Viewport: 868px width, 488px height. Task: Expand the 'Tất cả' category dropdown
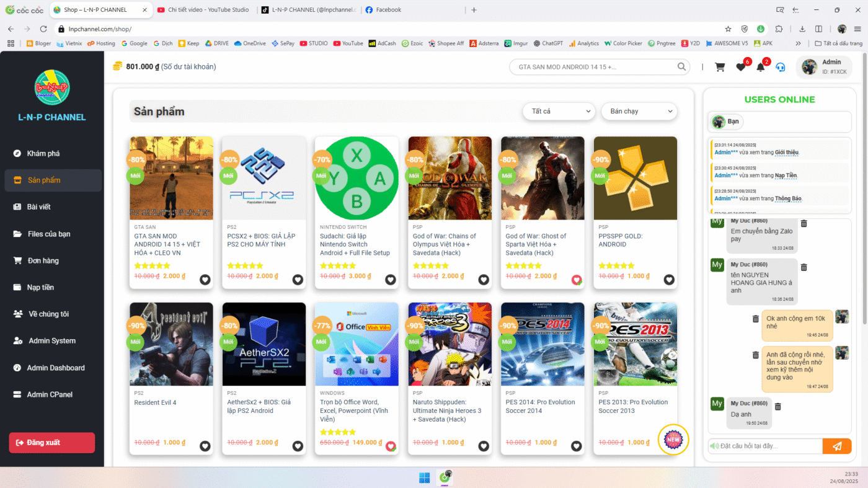coord(560,112)
